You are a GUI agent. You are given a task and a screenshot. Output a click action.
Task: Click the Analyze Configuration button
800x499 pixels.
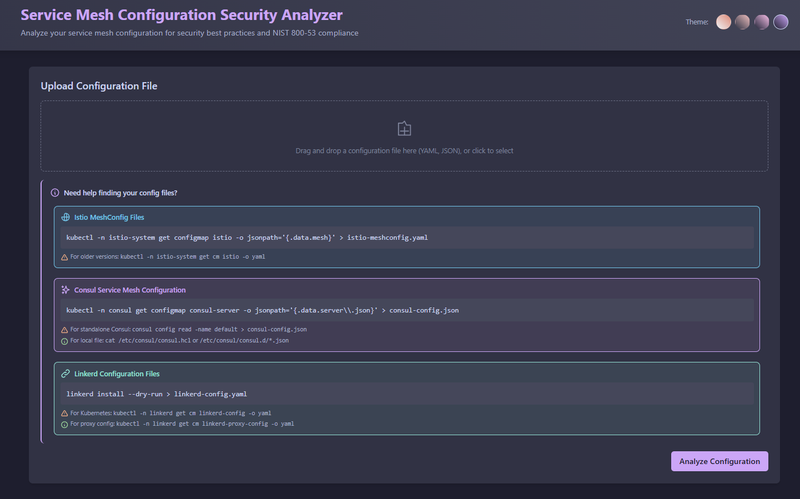719,461
